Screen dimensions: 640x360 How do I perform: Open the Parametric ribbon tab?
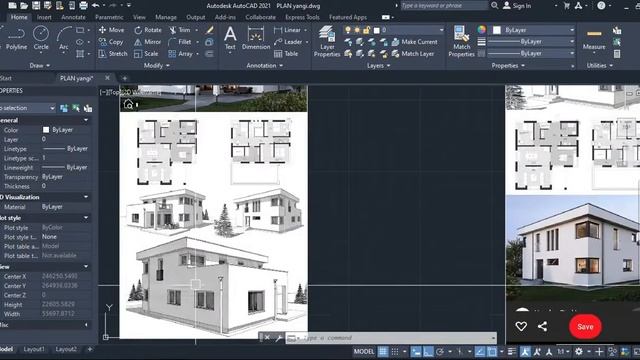pyautogui.click(x=109, y=17)
